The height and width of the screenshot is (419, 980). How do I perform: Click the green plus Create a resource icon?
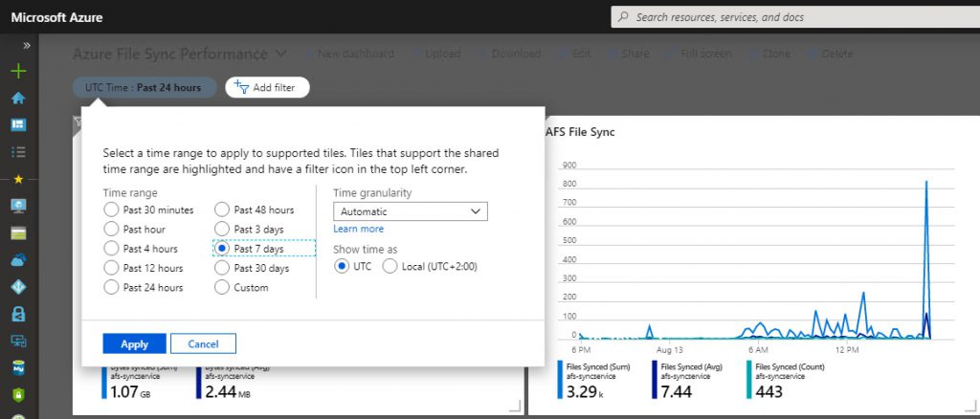click(x=19, y=71)
